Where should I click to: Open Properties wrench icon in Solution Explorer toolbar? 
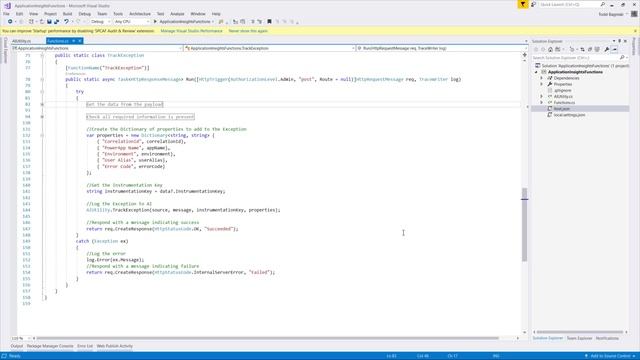click(x=607, y=49)
